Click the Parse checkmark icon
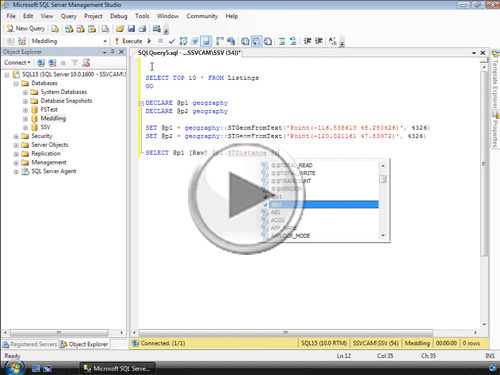The height and width of the screenshot is (375, 500). pos(172,41)
